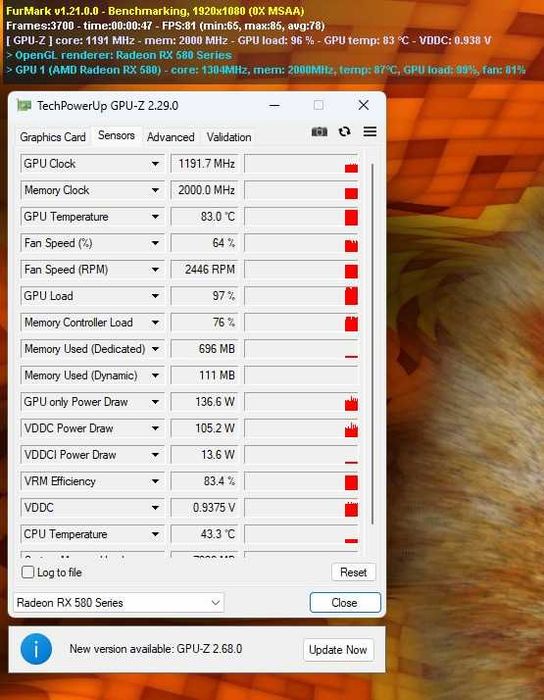
Task: Click the 76 % memory controller value
Action: tap(205, 322)
